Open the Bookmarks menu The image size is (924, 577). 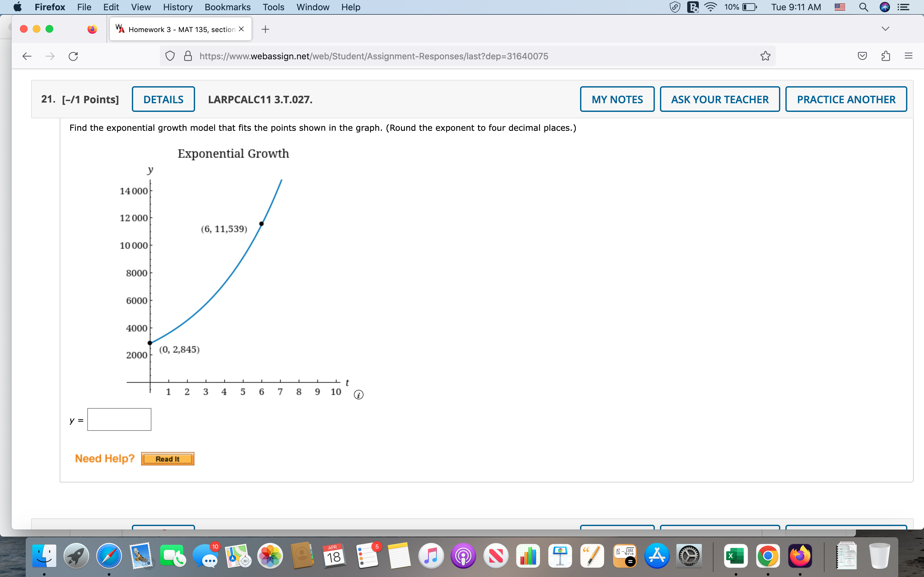pyautogui.click(x=227, y=7)
